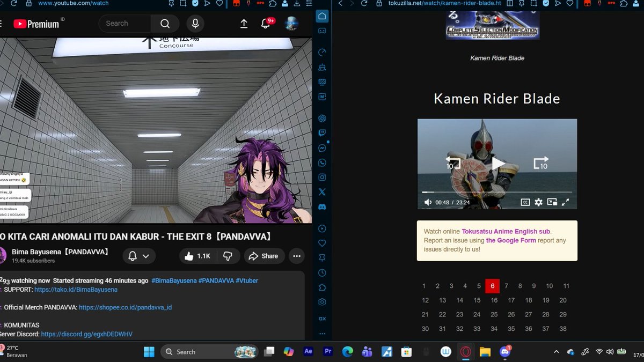Image resolution: width=644 pixels, height=362 pixels.
Task: Click the sidebar home icon
Action: pos(322,16)
